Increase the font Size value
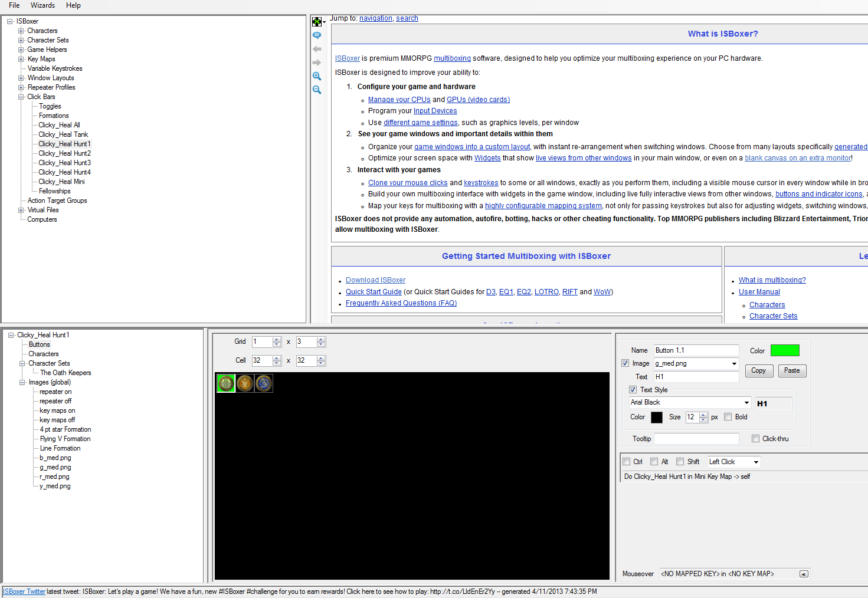 point(703,415)
